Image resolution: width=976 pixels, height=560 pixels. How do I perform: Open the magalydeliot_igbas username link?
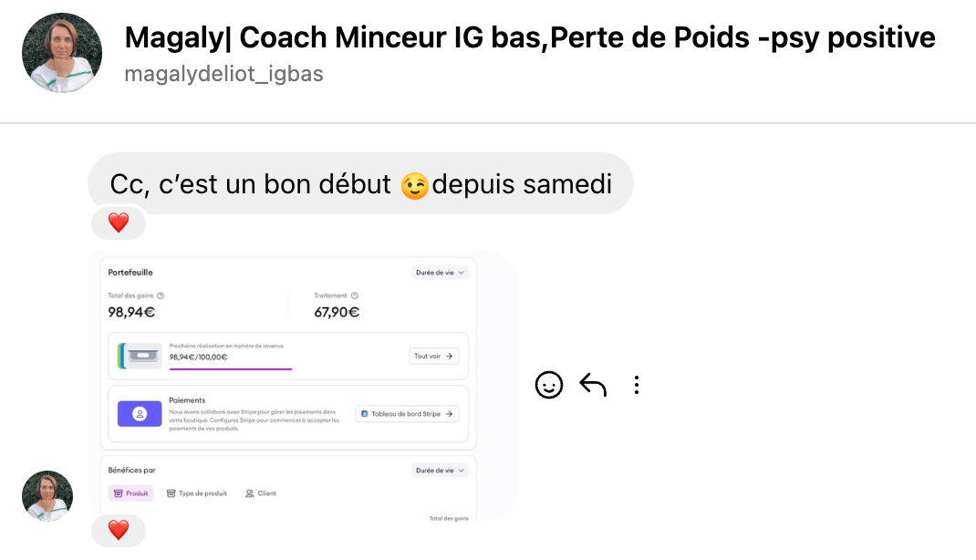coord(223,74)
